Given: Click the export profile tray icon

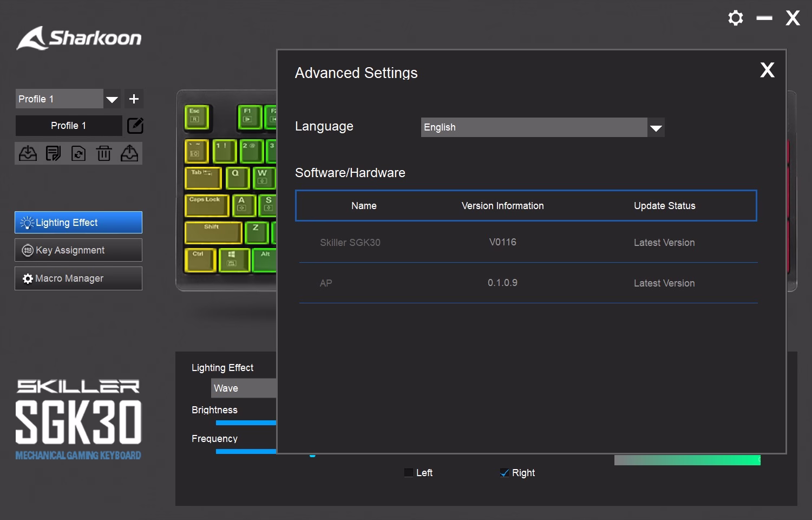Looking at the screenshot, I should pos(129,153).
